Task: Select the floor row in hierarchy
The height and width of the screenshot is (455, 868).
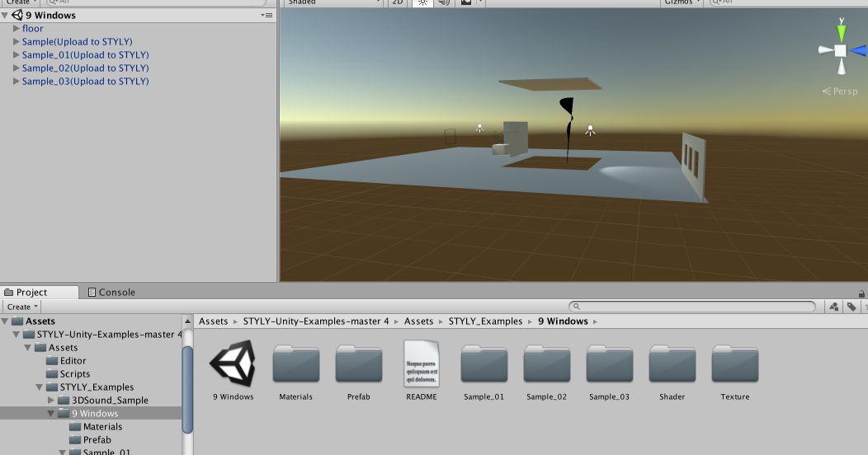Action: (139, 28)
